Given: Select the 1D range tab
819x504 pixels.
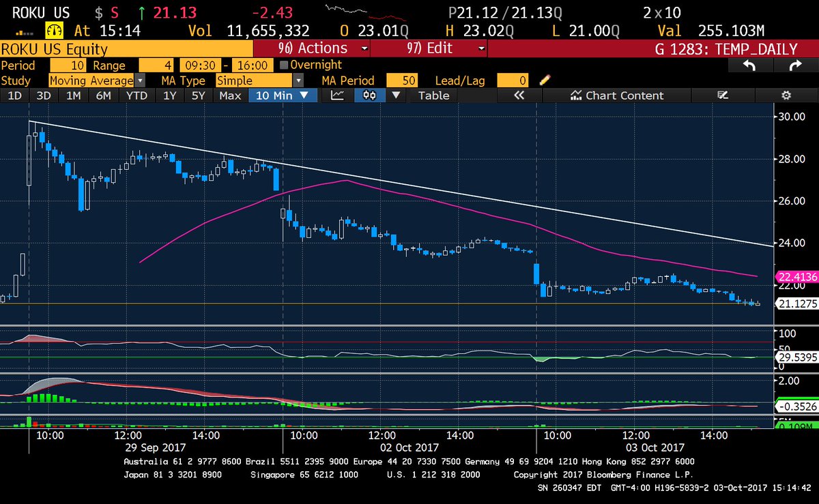Looking at the screenshot, I should 14,95.
